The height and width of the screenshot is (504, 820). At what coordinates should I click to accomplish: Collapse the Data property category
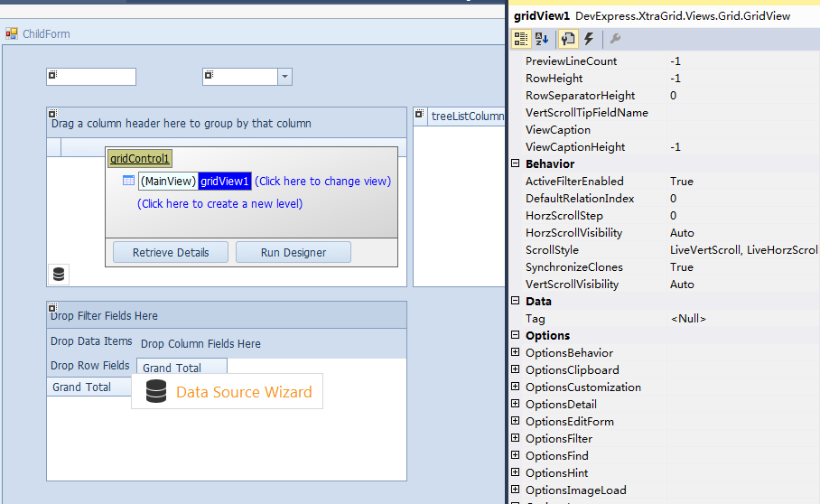tap(516, 302)
